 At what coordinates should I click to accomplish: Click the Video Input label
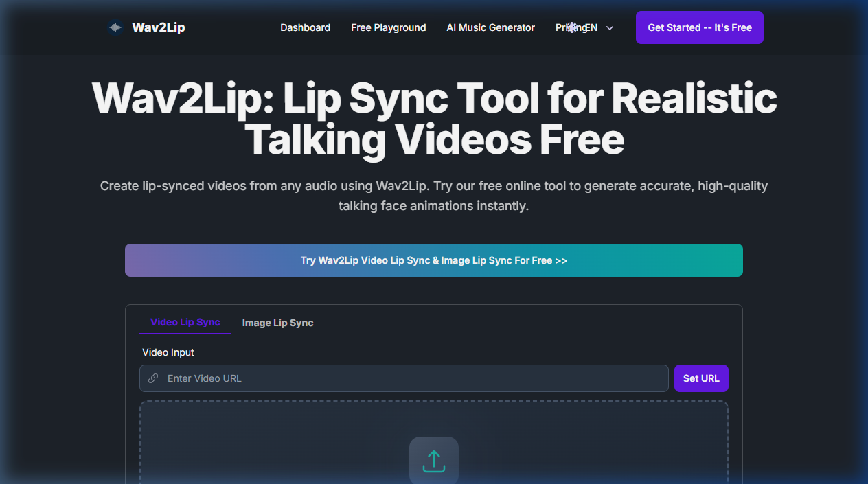pos(168,352)
